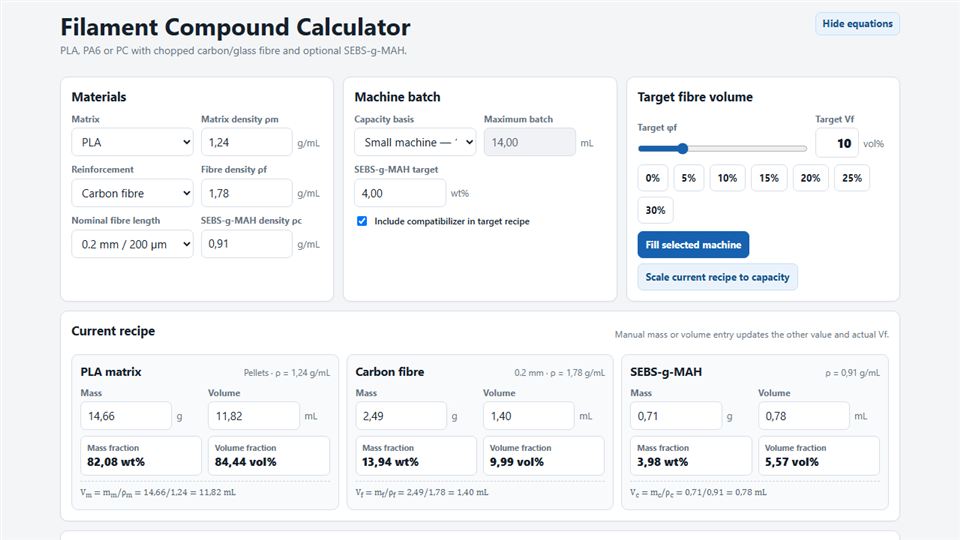Click the Target Vf vol% input

tap(836, 143)
